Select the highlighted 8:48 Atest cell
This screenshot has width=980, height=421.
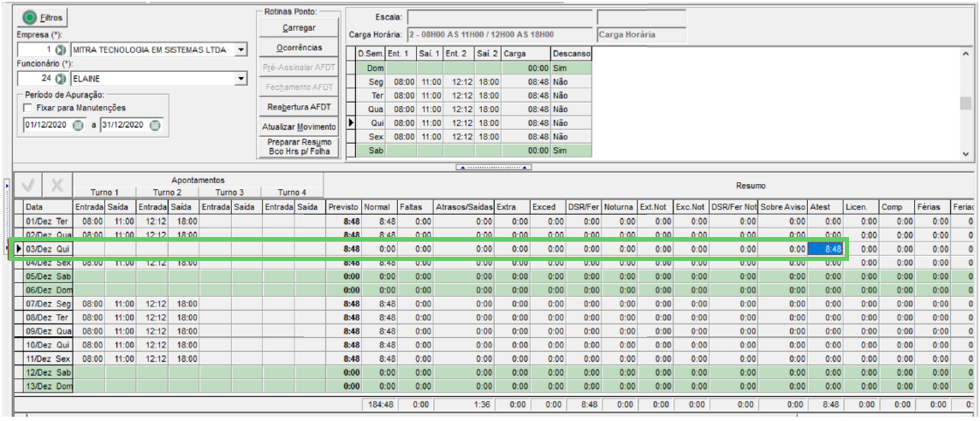coord(826,249)
